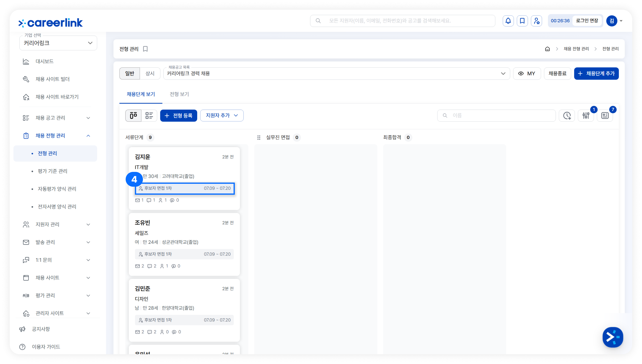Go to home via breadcrumb icon
642x364 pixels.
[x=547, y=49]
